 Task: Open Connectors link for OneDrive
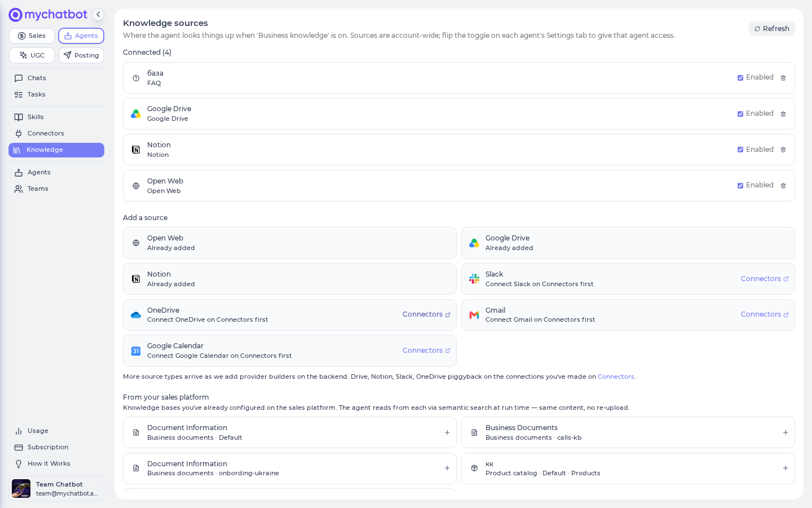click(426, 314)
